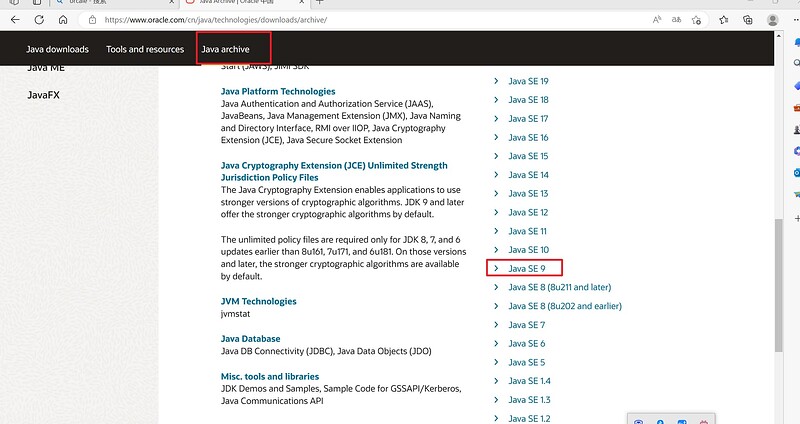Expand the Java SE 19 chevron
Image resolution: width=800 pixels, height=424 pixels.
496,81
